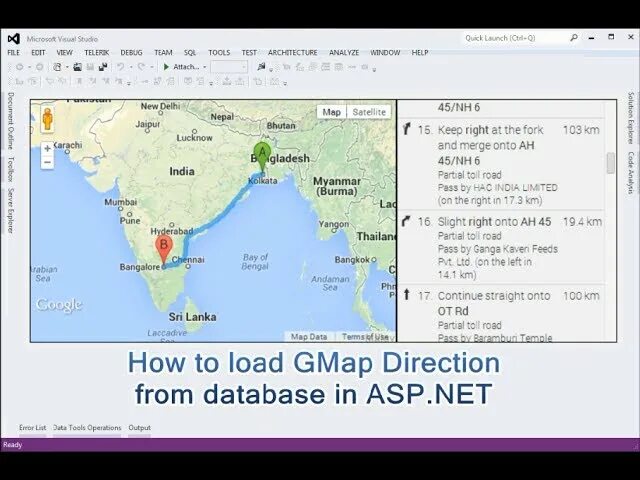Open the TOOLS menu
The height and width of the screenshot is (480, 640).
(x=219, y=53)
